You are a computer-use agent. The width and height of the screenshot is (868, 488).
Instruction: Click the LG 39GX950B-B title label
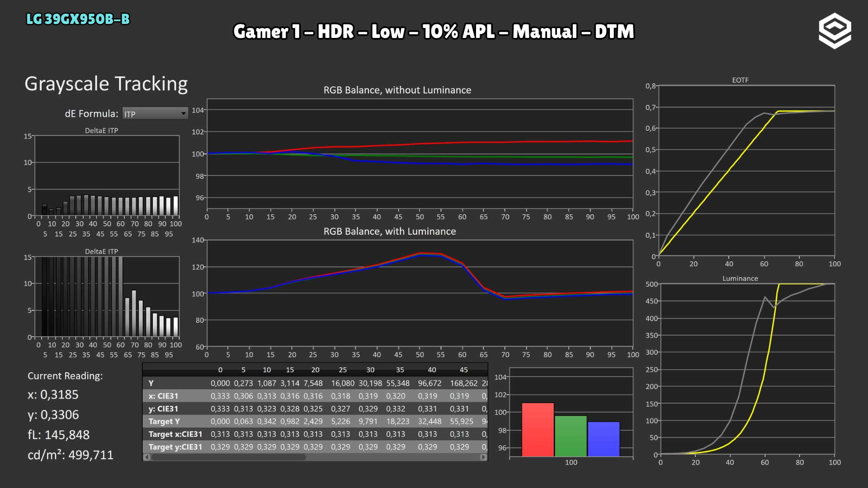(x=78, y=19)
